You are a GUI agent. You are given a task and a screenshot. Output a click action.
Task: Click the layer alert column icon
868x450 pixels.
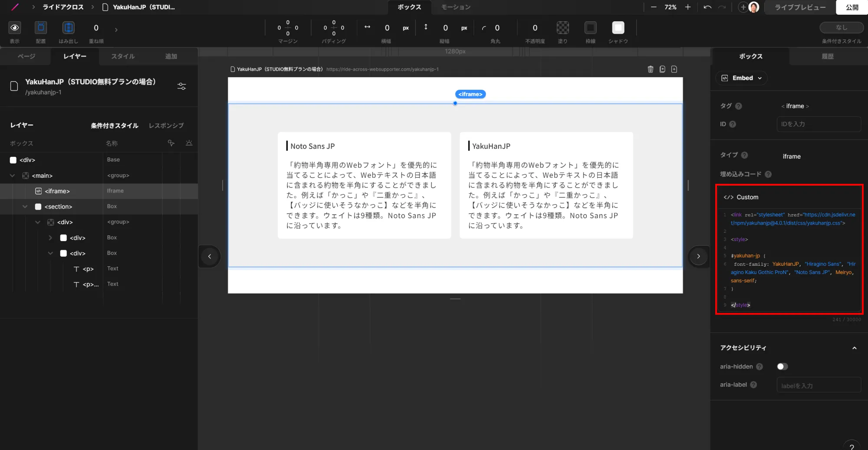click(189, 143)
